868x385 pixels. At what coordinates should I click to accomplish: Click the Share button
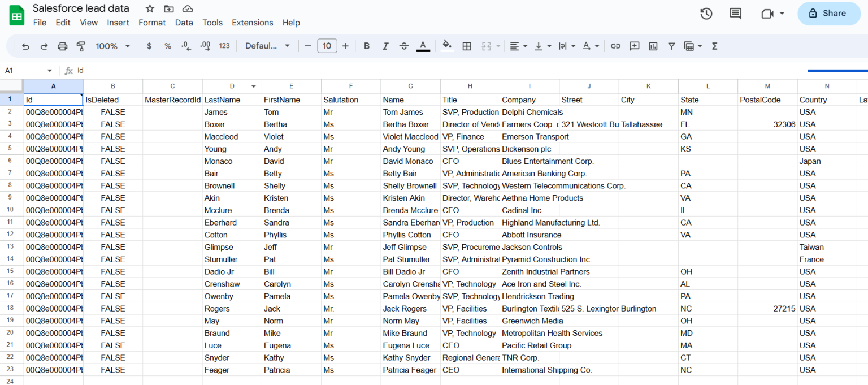(x=828, y=13)
